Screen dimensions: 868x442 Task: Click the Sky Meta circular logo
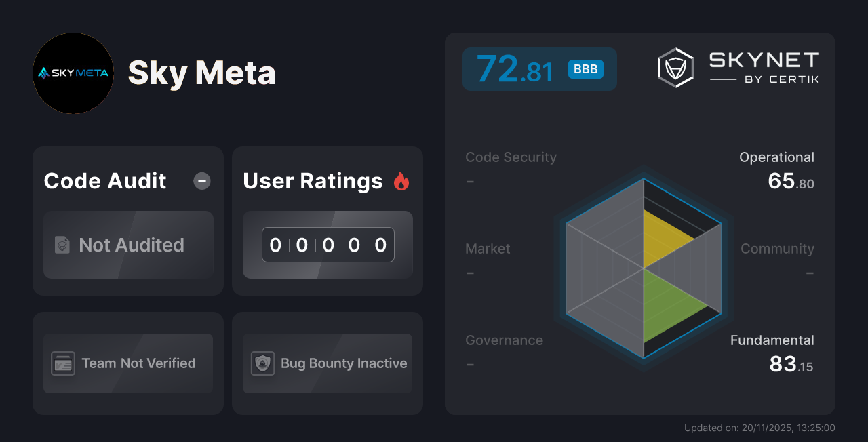point(73,73)
